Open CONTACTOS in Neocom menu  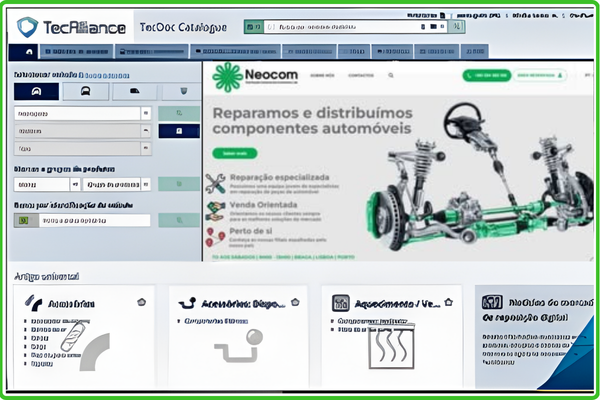tap(361, 75)
